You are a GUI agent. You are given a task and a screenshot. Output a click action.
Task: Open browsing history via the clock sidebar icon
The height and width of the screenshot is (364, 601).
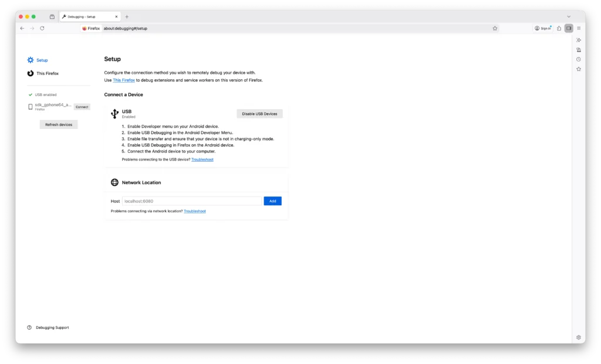tap(579, 59)
